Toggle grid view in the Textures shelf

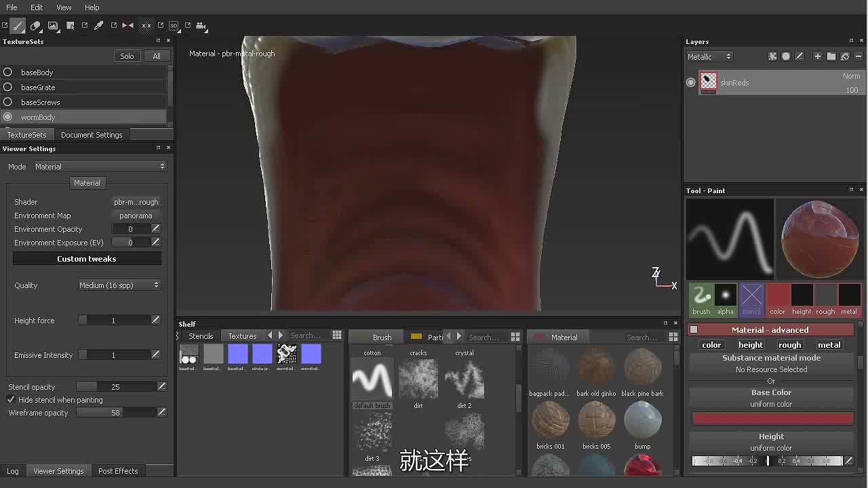(337, 335)
